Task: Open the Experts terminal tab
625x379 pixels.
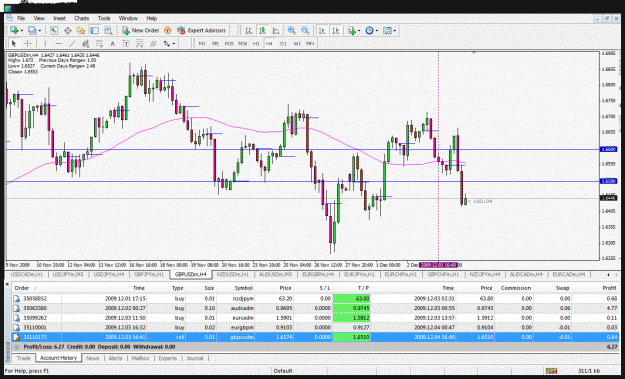Action: 167,358
